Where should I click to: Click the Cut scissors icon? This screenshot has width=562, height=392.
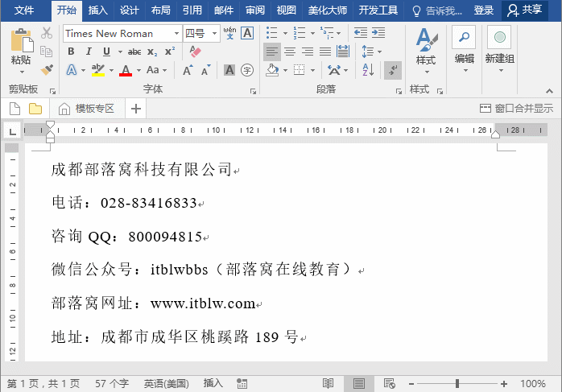(x=47, y=33)
